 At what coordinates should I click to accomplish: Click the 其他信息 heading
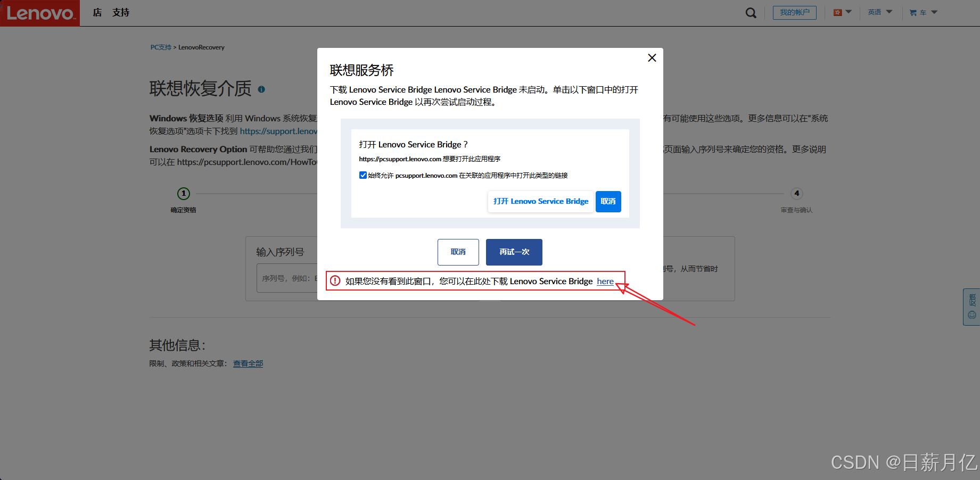click(x=177, y=345)
